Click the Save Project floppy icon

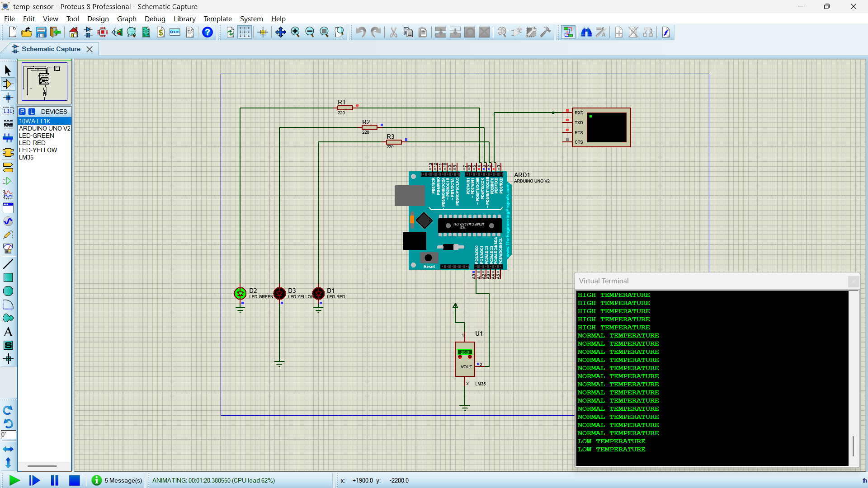pos(41,32)
